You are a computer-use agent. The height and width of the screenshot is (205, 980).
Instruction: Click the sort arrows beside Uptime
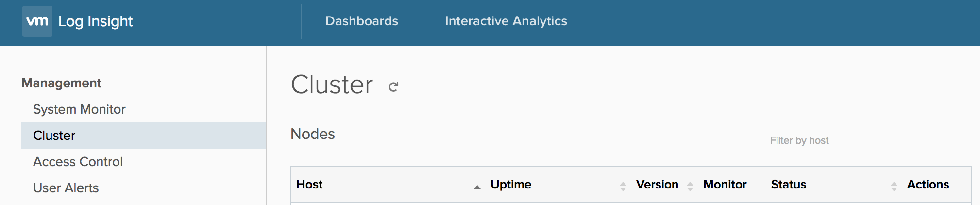point(623,186)
